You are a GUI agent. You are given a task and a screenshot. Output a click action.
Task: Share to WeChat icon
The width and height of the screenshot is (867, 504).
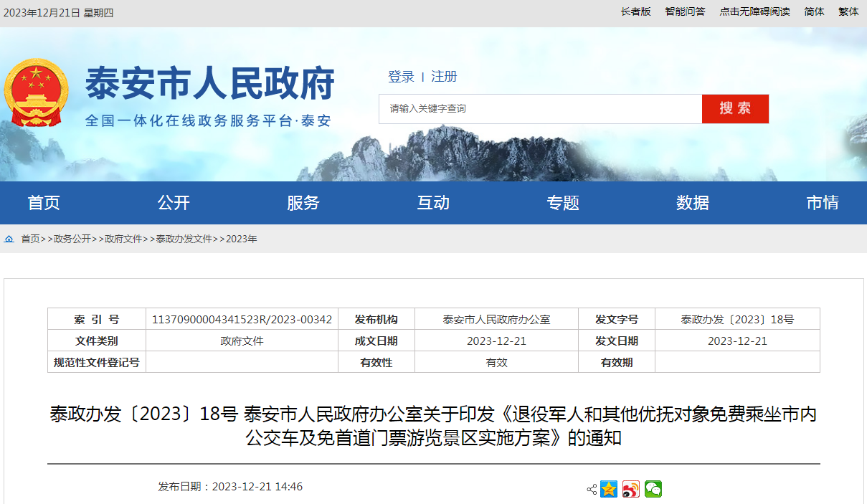(653, 489)
